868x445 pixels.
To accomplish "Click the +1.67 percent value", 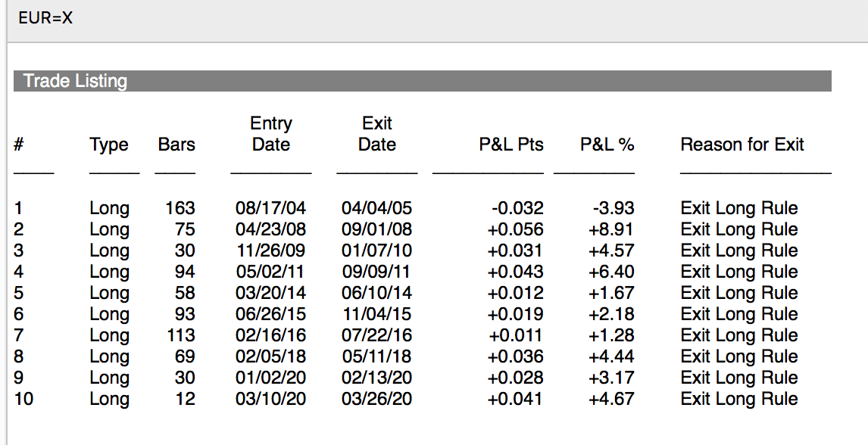I will (611, 293).
